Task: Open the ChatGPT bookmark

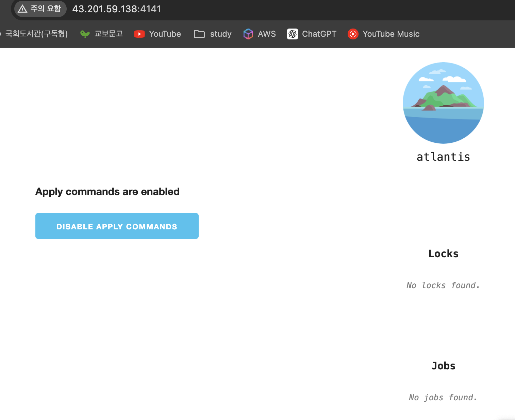Action: 312,34
